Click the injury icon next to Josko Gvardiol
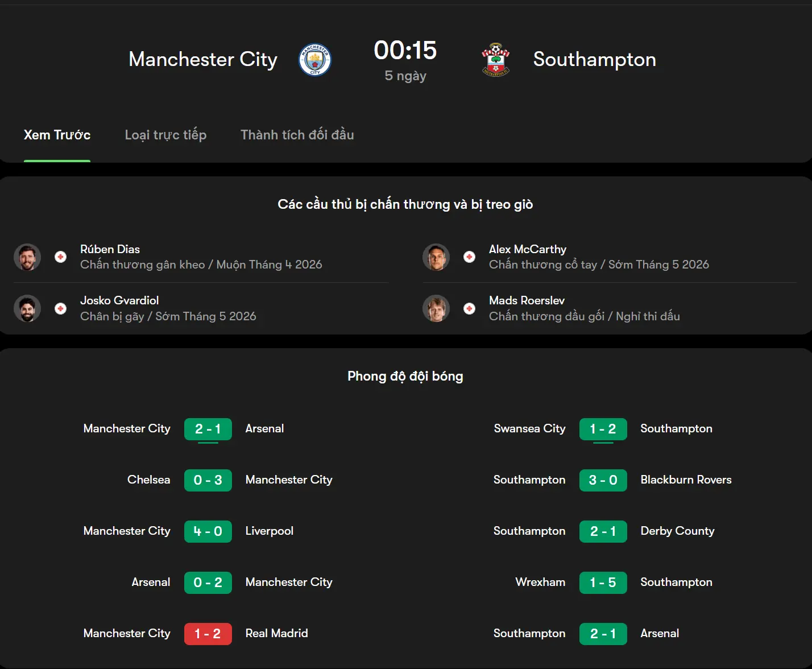The width and height of the screenshot is (812, 669). pos(60,308)
